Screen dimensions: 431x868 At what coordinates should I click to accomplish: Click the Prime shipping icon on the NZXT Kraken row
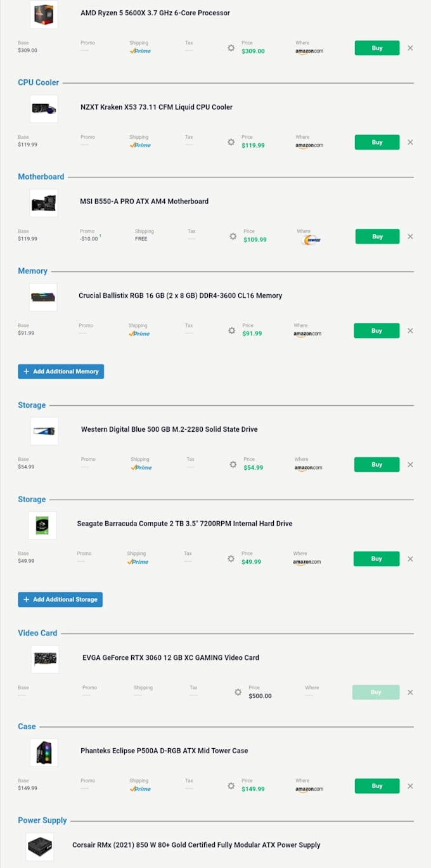coord(140,145)
